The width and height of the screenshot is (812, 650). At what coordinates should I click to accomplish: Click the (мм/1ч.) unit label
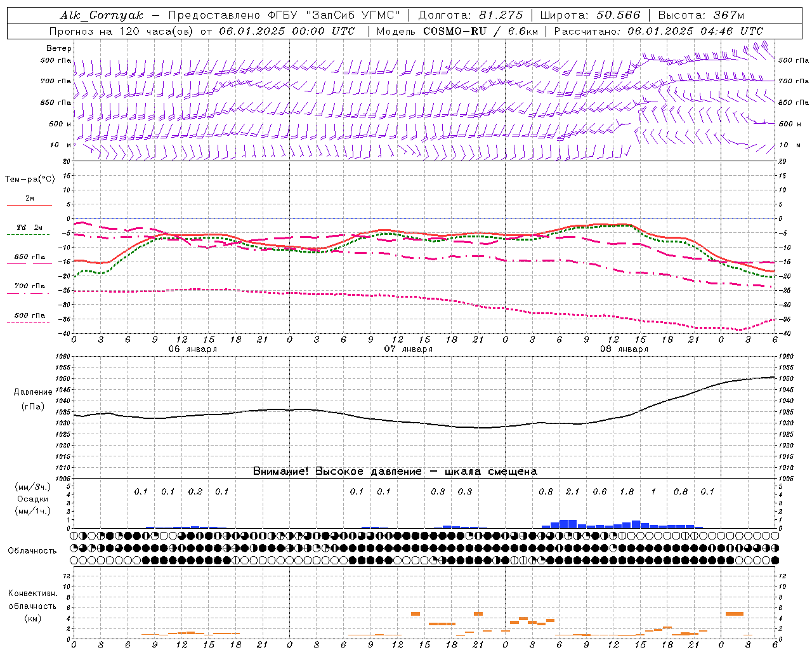click(x=33, y=511)
